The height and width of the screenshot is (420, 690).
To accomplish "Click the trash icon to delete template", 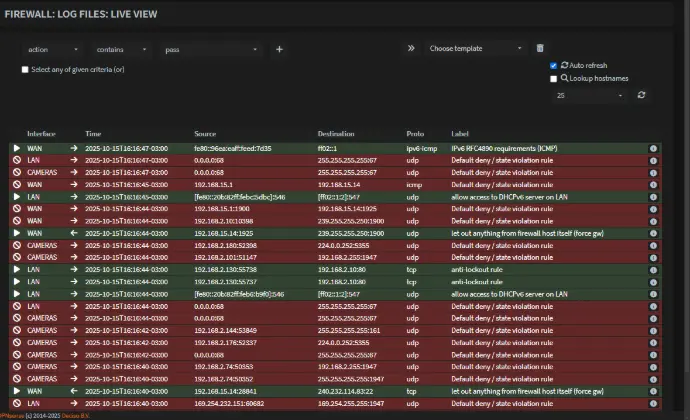I will coord(540,48).
